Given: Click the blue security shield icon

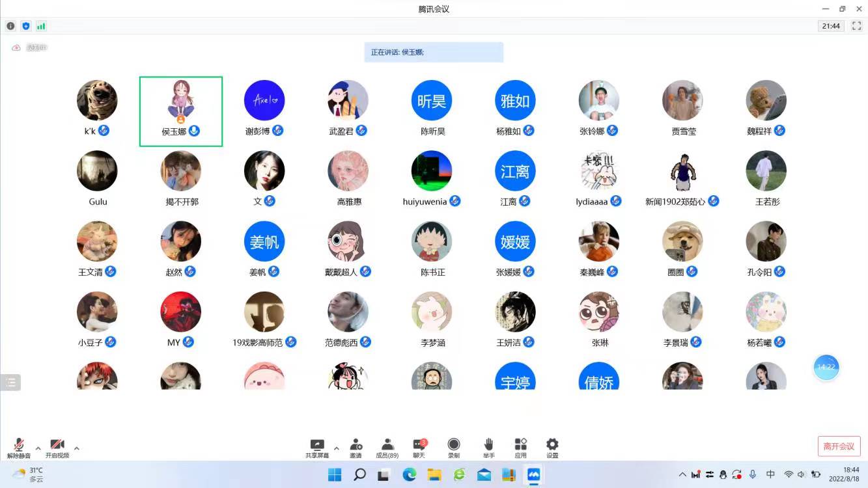Looking at the screenshot, I should [x=26, y=26].
